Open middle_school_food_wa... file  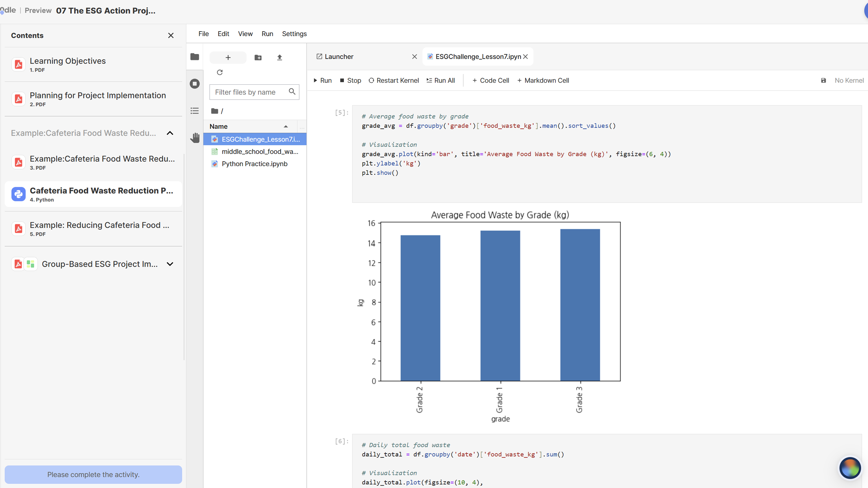point(260,152)
